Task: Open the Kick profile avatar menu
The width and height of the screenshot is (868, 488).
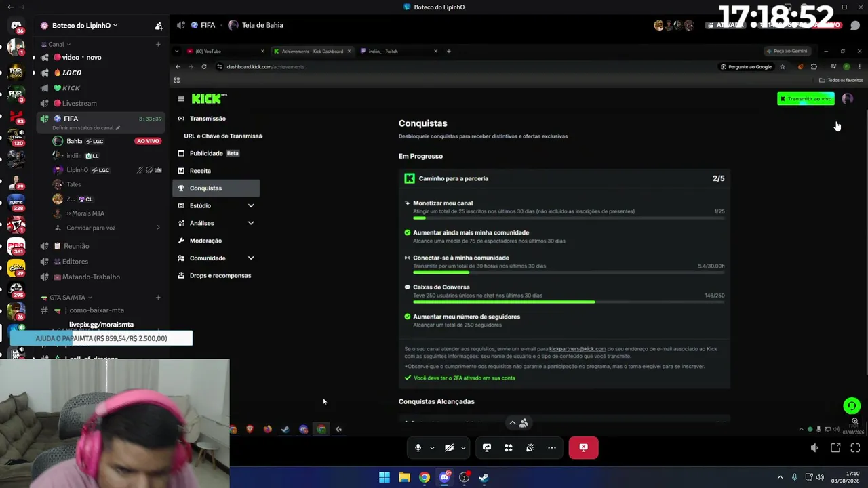Action: tap(847, 99)
